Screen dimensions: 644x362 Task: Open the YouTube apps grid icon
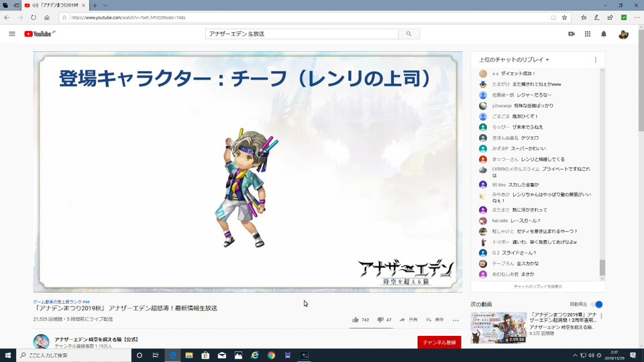click(588, 34)
